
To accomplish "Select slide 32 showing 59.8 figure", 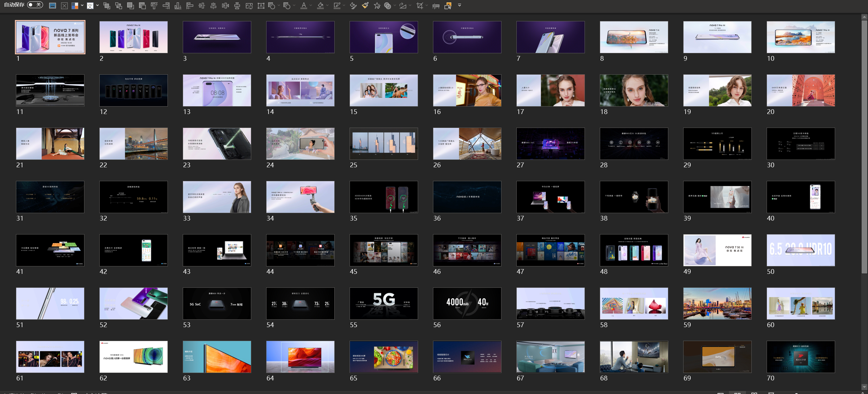I will click(134, 197).
